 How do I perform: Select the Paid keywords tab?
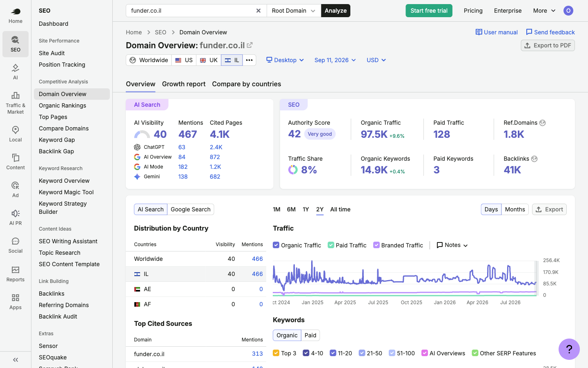coord(310,335)
